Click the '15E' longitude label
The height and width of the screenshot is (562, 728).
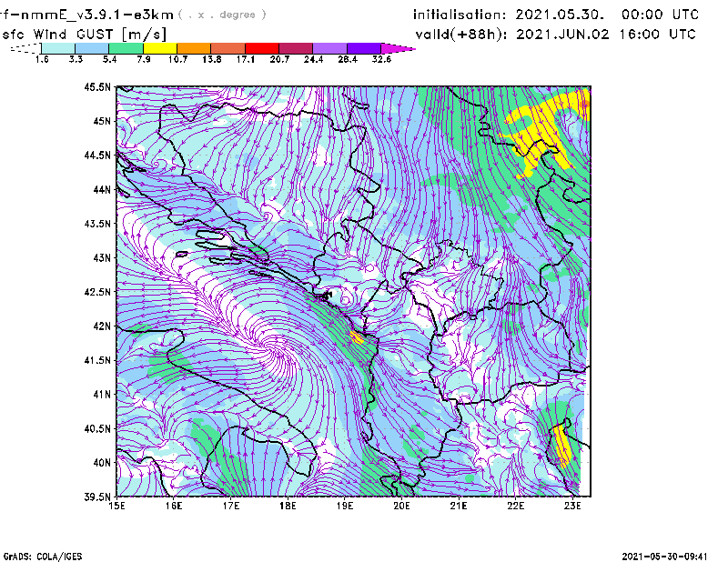tap(117, 506)
